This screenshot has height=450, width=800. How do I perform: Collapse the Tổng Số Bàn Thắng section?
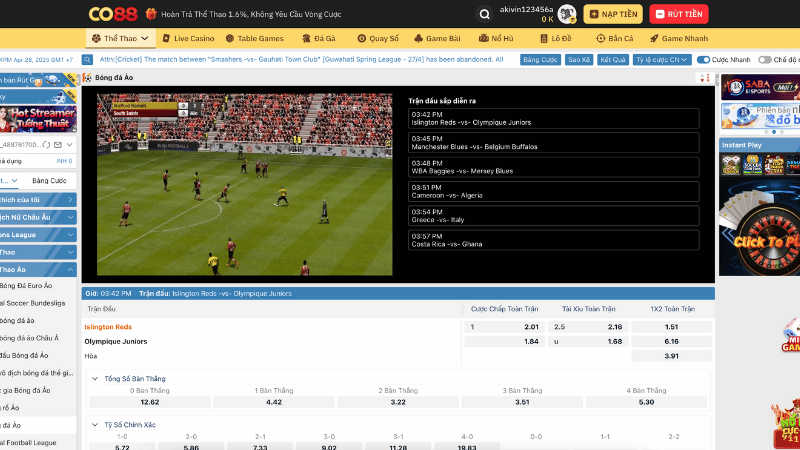[95, 379]
